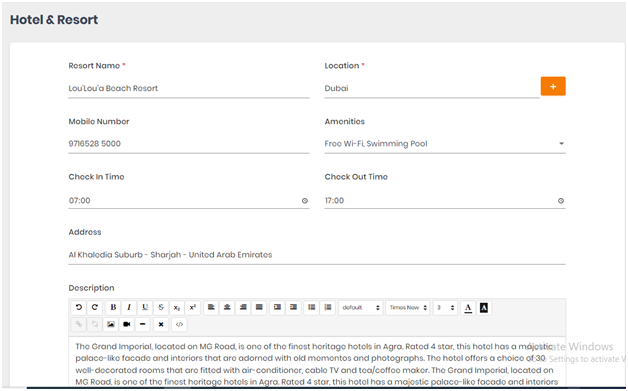Click the 'Hotel & Resort' page heading

(54, 20)
